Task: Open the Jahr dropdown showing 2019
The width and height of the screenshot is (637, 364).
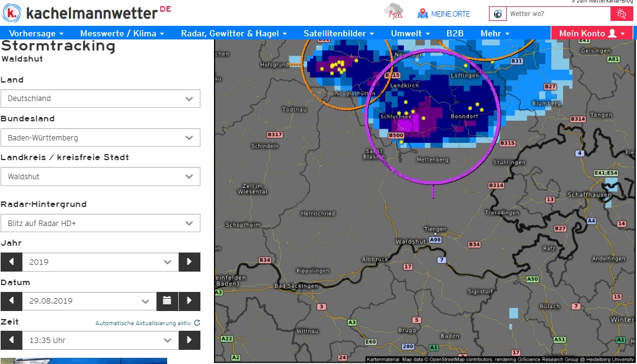Action: tap(101, 262)
